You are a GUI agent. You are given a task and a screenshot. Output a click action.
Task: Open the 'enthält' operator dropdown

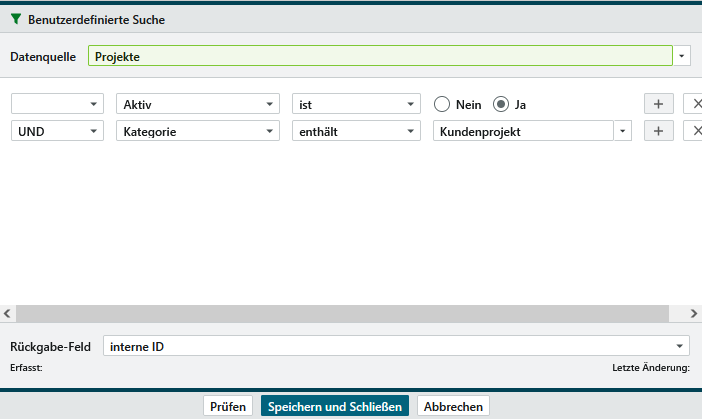pyautogui.click(x=412, y=131)
